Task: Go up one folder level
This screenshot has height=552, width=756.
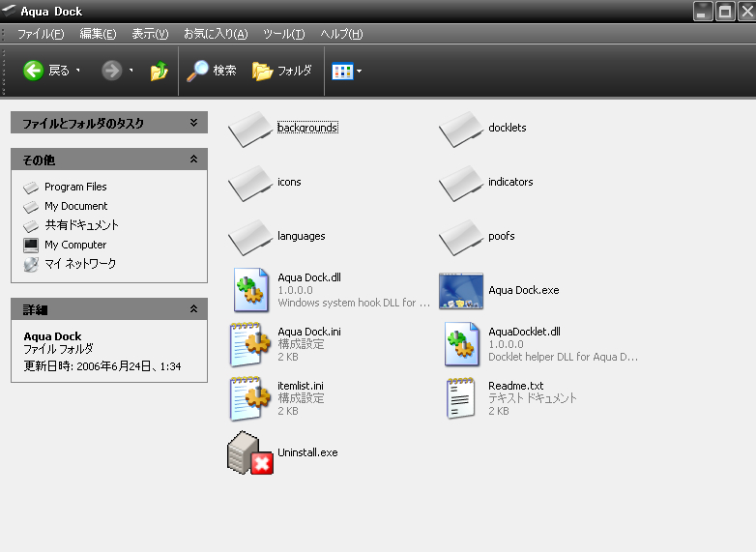Action: click(x=159, y=71)
